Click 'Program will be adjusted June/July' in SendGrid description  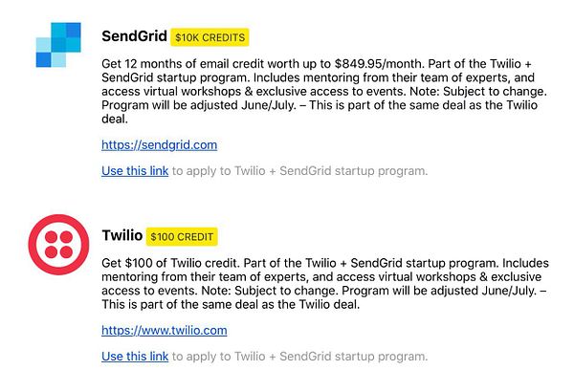(199, 105)
